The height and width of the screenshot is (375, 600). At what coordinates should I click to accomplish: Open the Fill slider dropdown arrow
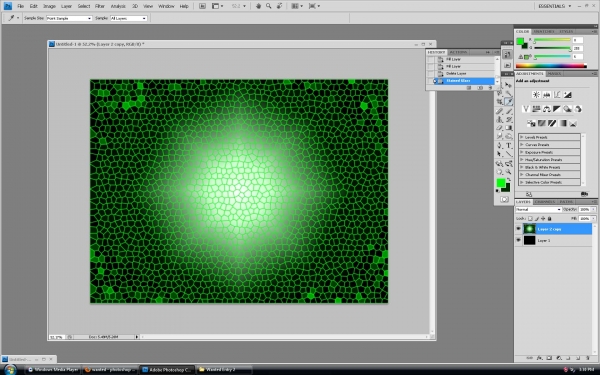[x=594, y=218]
